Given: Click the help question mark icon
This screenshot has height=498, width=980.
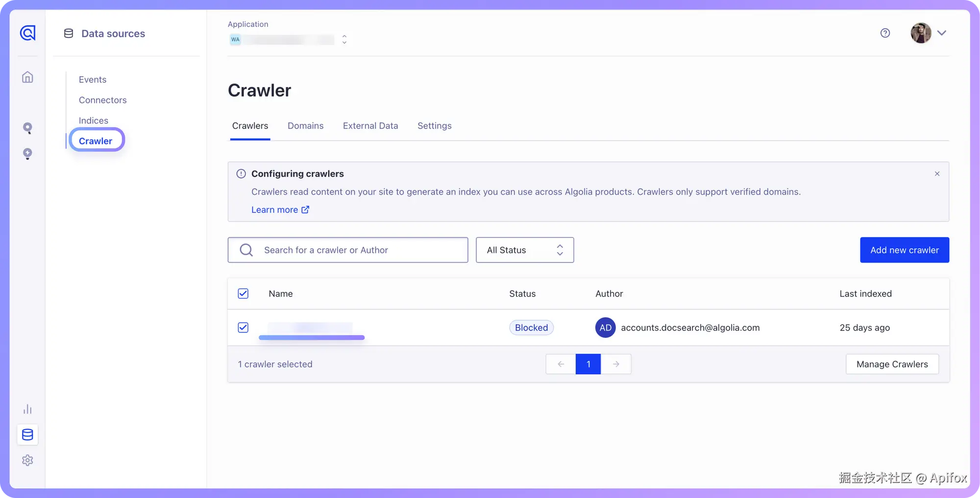Looking at the screenshot, I should [885, 33].
